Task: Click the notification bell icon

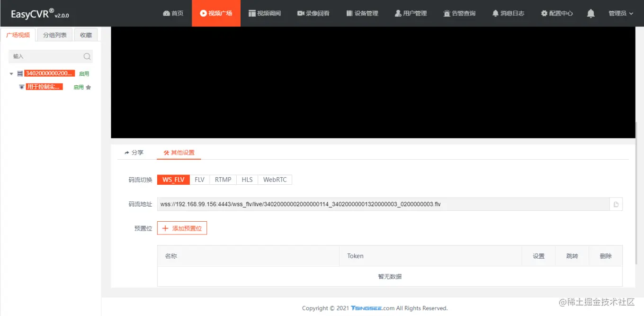Action: (x=590, y=14)
